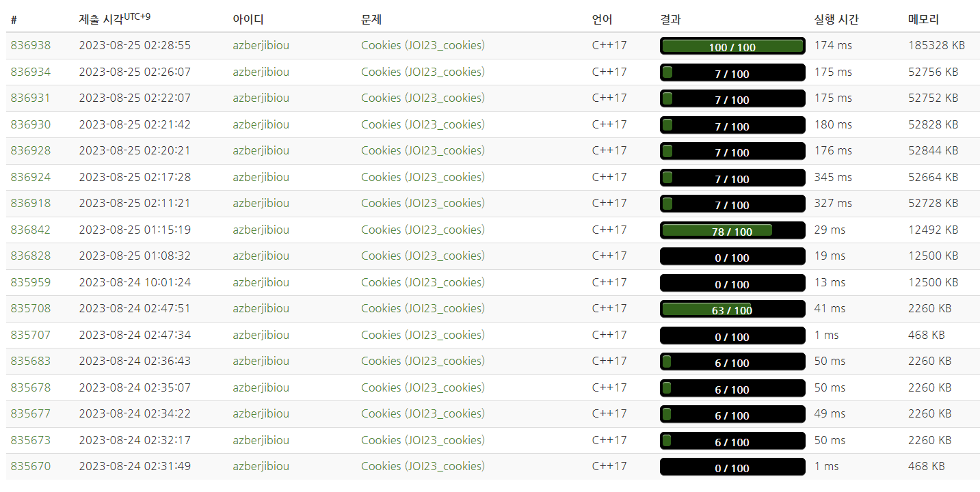Viewport: 980px width, 492px height.
Task: Open Cookies problem link in row 836934
Action: pyautogui.click(x=423, y=72)
